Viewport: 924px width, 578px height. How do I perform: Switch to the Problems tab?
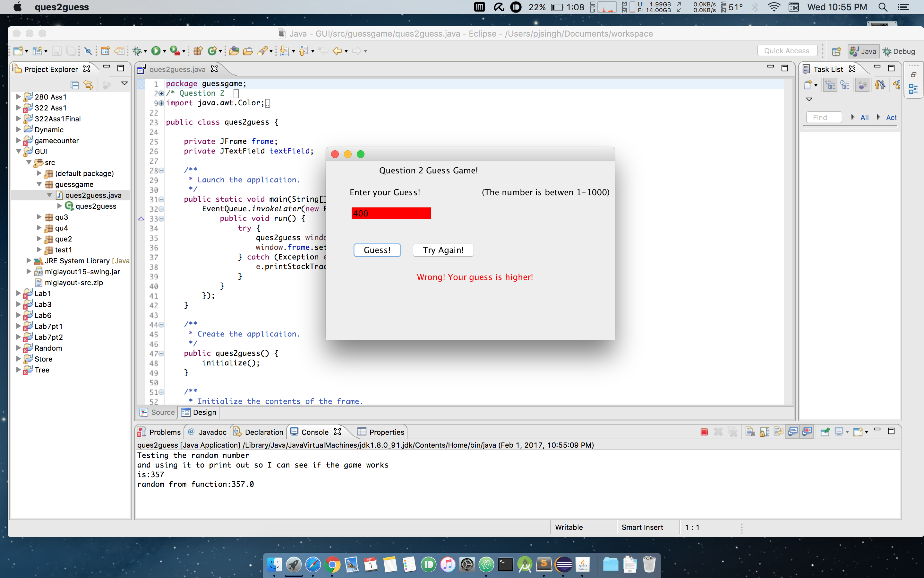tap(159, 432)
